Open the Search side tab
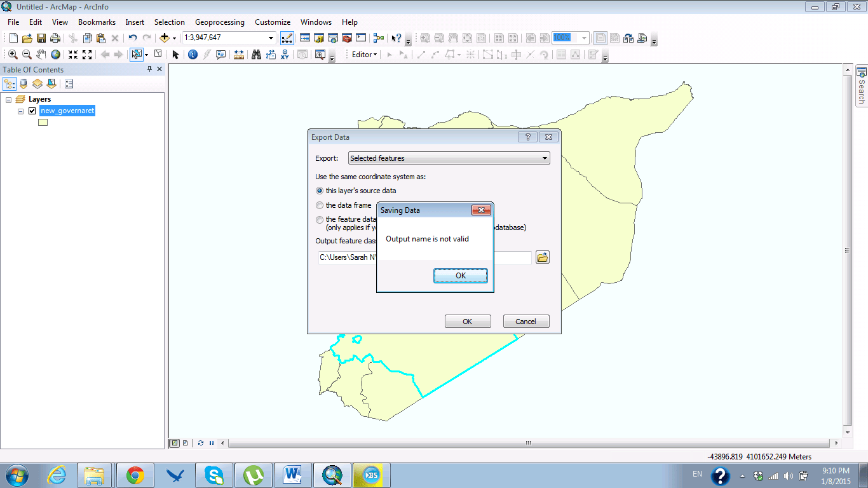The width and height of the screenshot is (868, 488). 862,86
